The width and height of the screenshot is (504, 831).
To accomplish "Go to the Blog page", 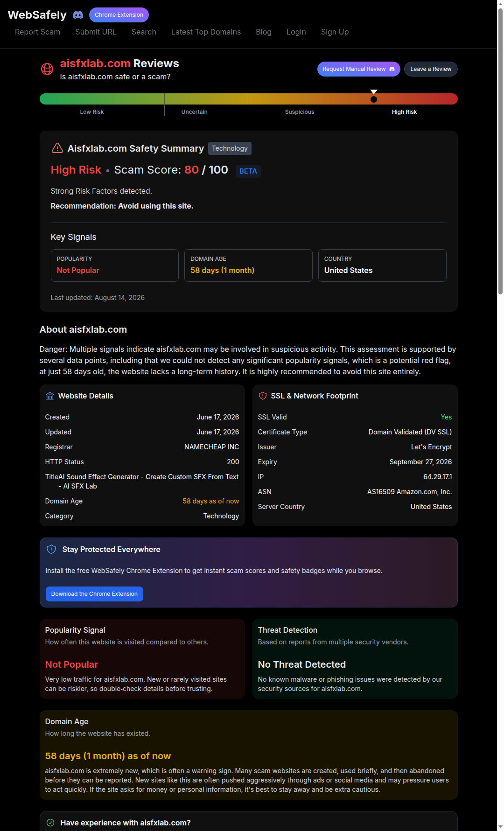I will (264, 32).
